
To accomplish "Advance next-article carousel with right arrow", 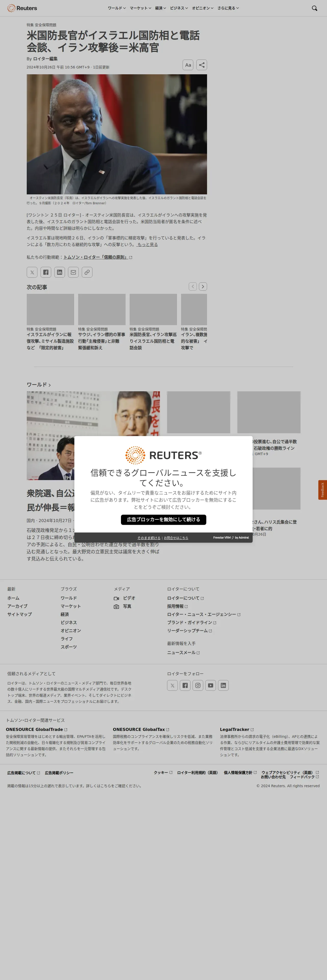I will 203,286.
